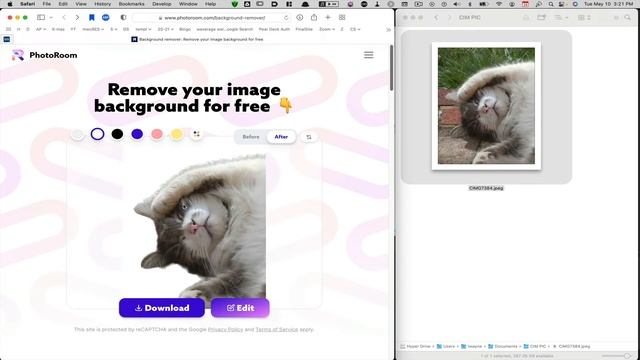Screen dimensions: 640x360
Task: Open the PhotoRoom hamburger menu
Action: pos(369,55)
